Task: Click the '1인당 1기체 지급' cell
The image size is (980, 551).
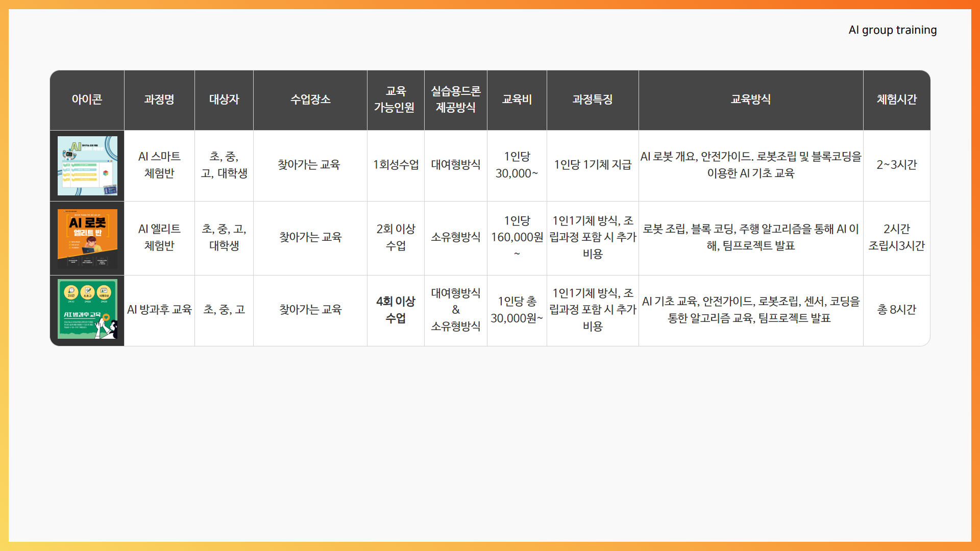Action: tap(593, 165)
